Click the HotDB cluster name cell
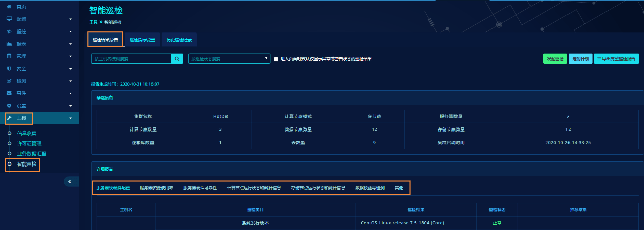 (x=221, y=116)
